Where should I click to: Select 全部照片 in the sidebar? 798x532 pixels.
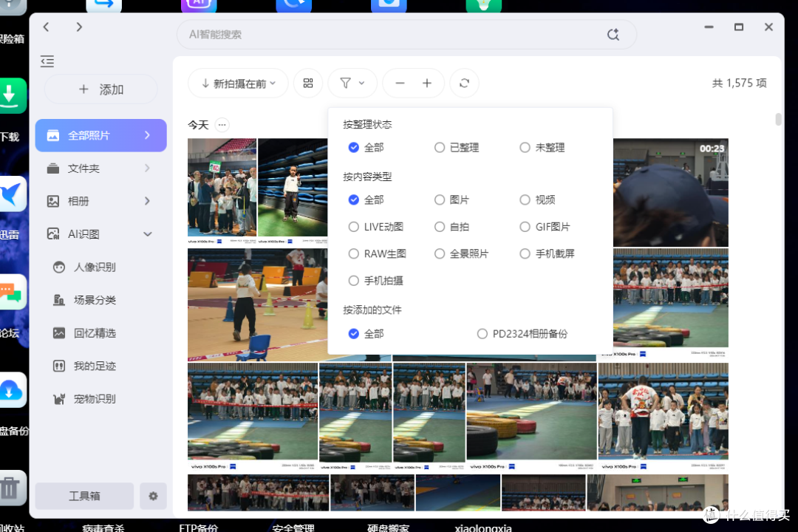pyautogui.click(x=100, y=135)
